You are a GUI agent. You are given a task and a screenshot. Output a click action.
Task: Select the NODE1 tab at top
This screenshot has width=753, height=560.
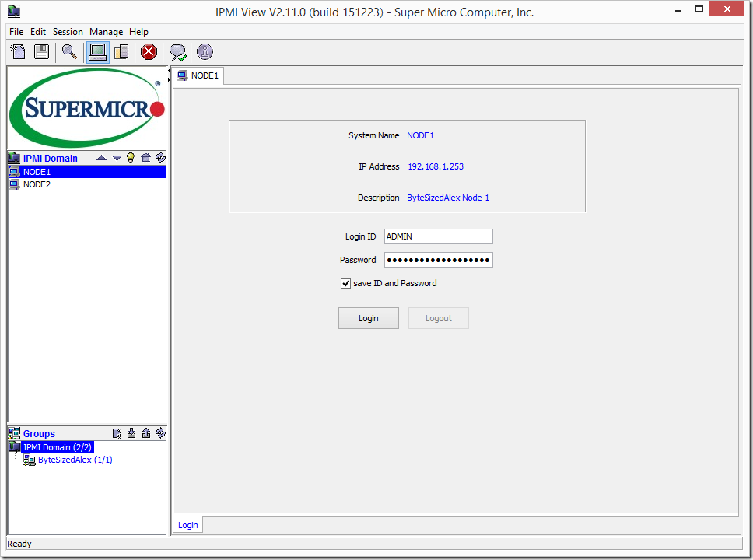click(x=198, y=76)
